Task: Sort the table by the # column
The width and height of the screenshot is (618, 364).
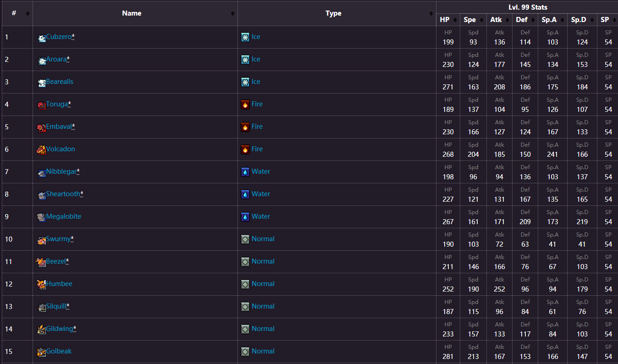Action: point(17,13)
